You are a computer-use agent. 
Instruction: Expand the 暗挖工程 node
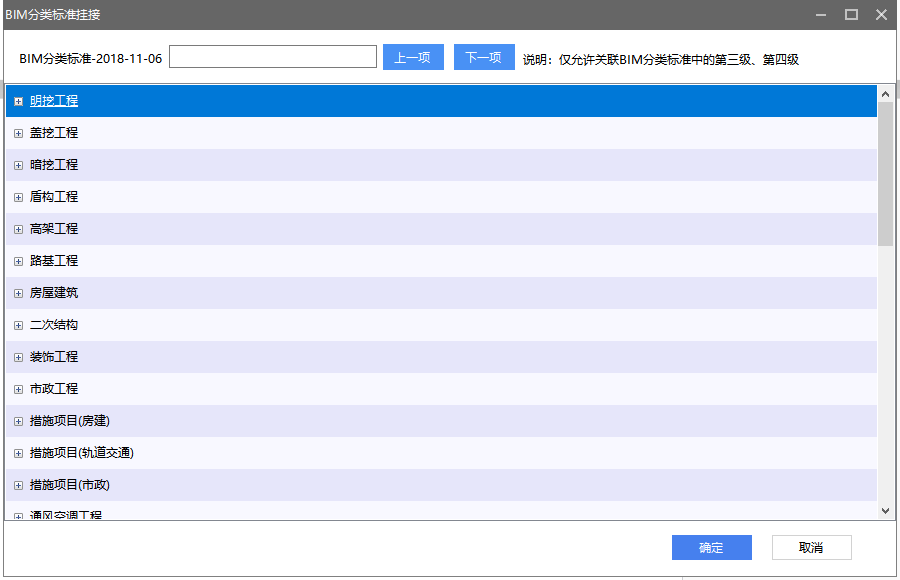click(18, 165)
